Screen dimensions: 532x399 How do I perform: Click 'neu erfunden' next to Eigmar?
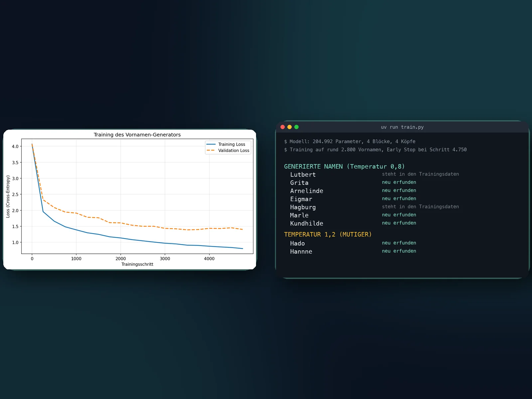(x=399, y=199)
